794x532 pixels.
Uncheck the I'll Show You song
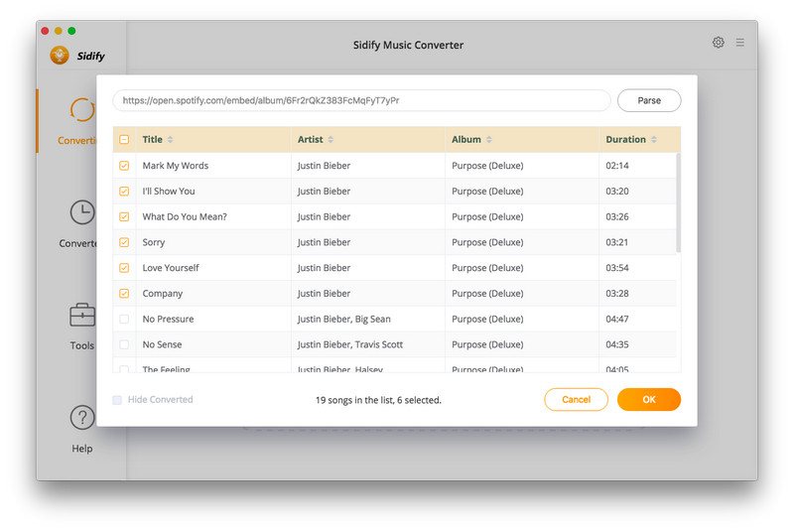point(124,192)
